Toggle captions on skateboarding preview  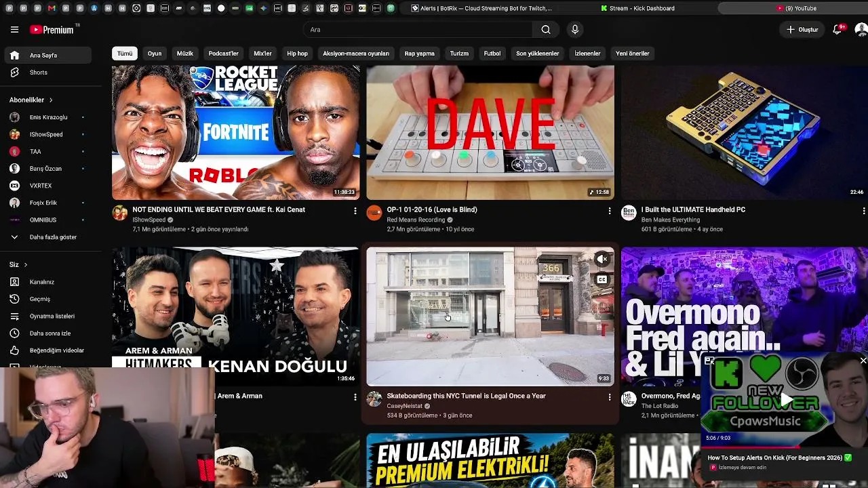point(602,279)
